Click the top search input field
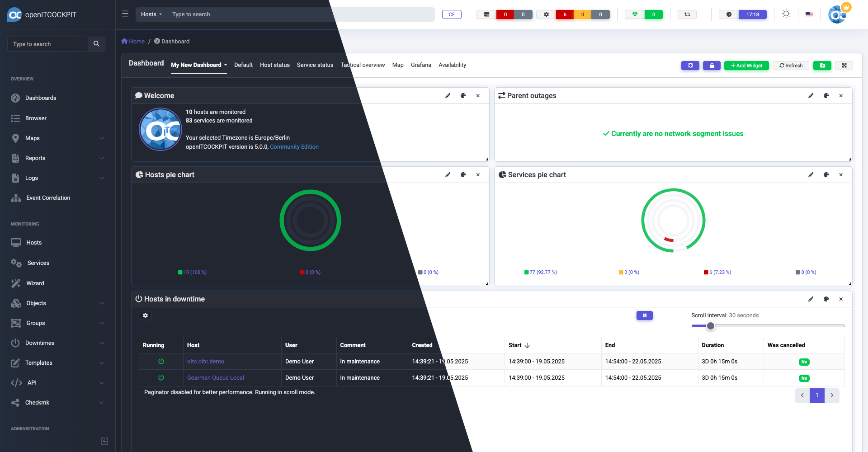 pos(301,14)
